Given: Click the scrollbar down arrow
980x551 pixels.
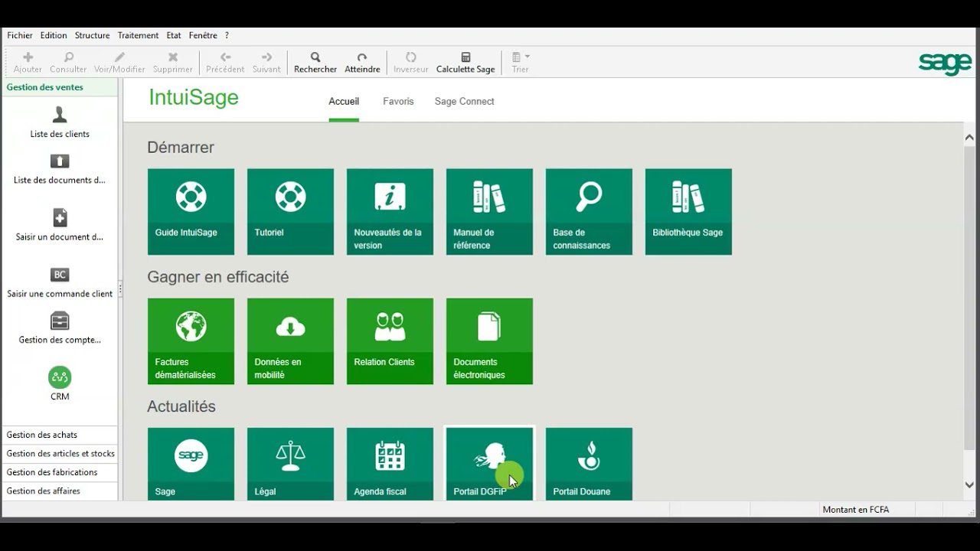Looking at the screenshot, I should click(x=969, y=484).
